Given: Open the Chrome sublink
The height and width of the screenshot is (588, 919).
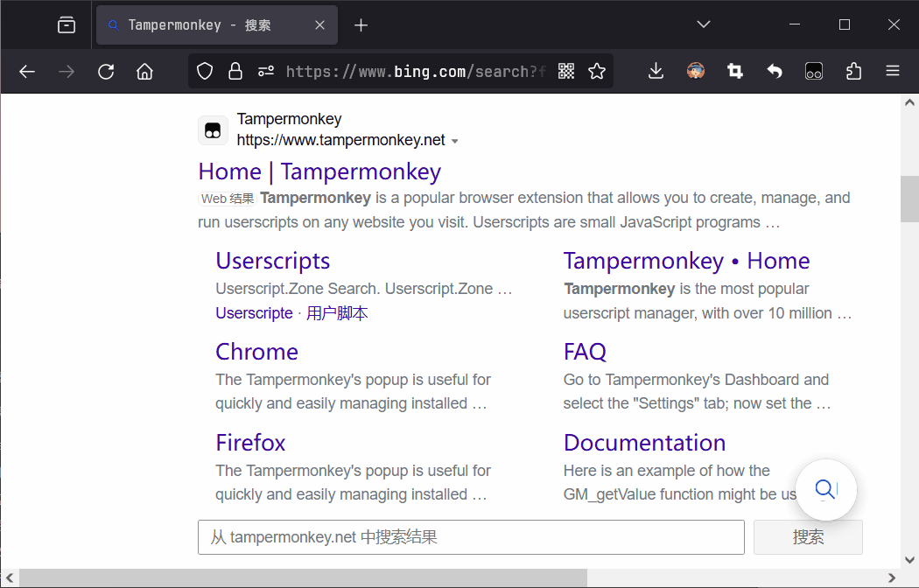Looking at the screenshot, I should pos(256,352).
